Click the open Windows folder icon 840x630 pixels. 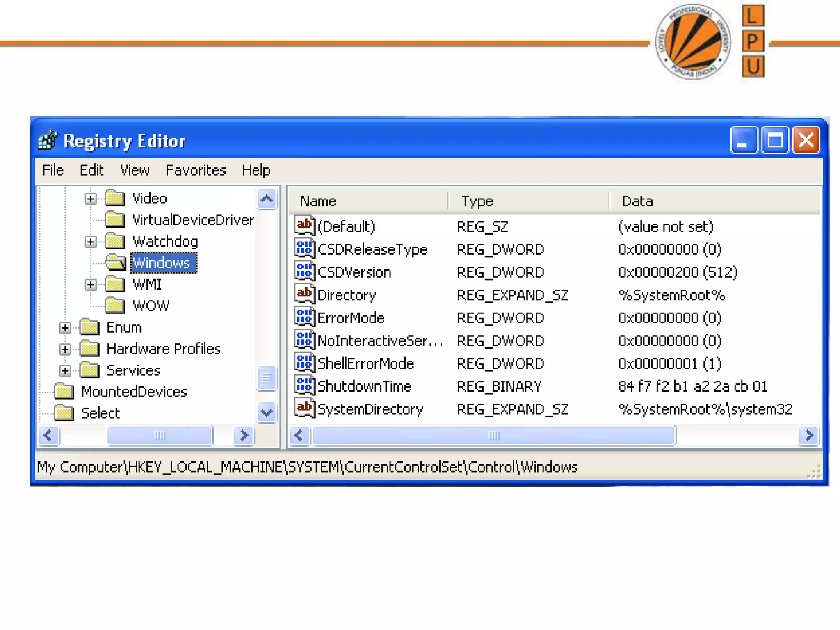(x=115, y=262)
